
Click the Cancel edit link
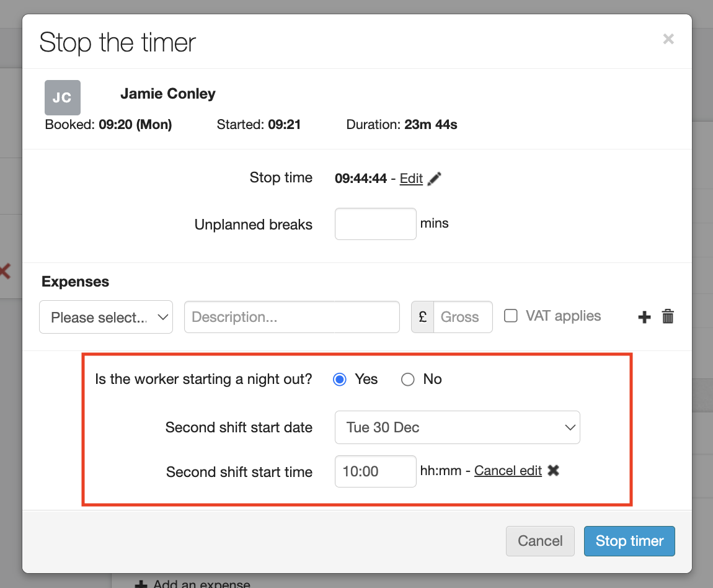508,471
